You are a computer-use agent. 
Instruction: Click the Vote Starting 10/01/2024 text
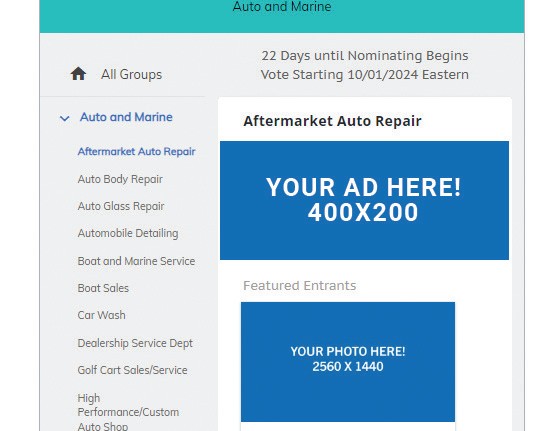pyautogui.click(x=365, y=75)
